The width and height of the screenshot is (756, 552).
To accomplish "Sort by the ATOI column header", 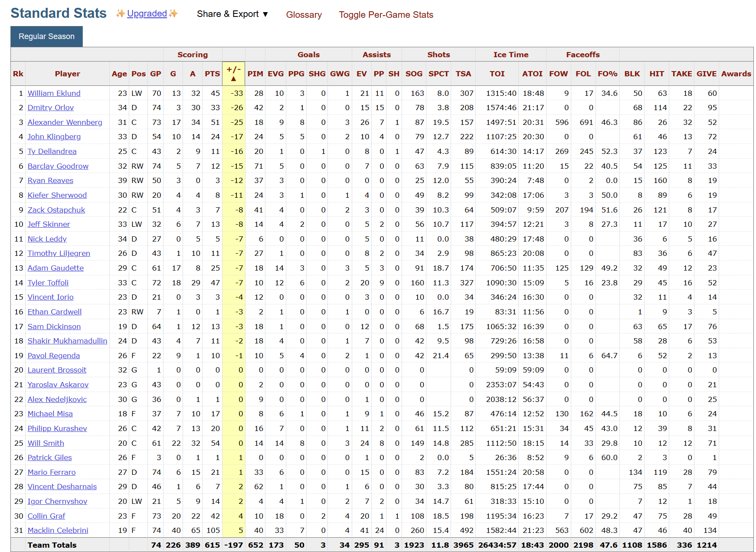I will coord(532,74).
